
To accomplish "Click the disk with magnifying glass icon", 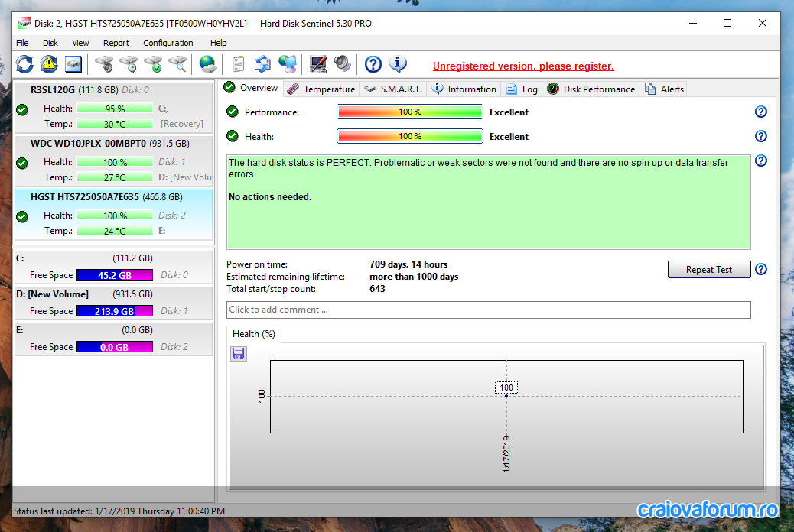I will pyautogui.click(x=177, y=64).
